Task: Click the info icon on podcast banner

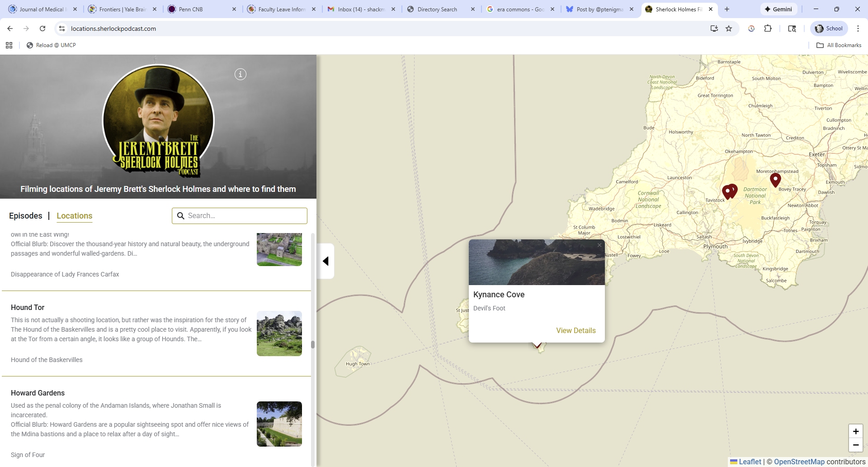Action: click(x=241, y=74)
